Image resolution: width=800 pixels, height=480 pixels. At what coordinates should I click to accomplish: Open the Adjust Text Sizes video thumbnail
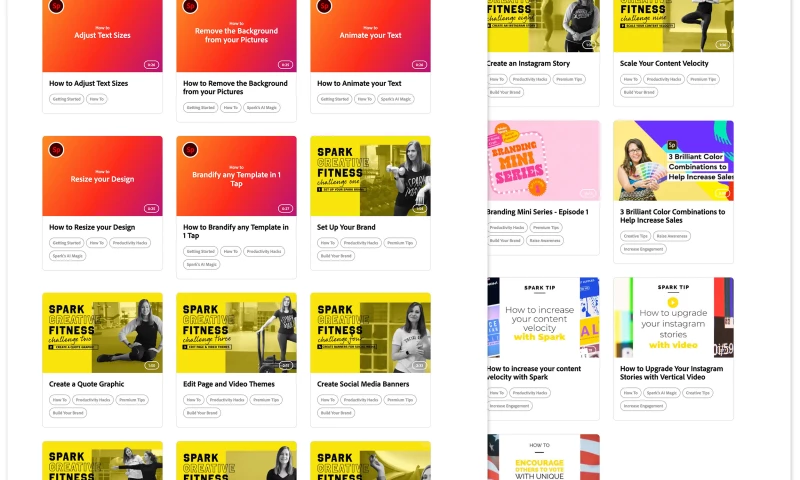103,36
